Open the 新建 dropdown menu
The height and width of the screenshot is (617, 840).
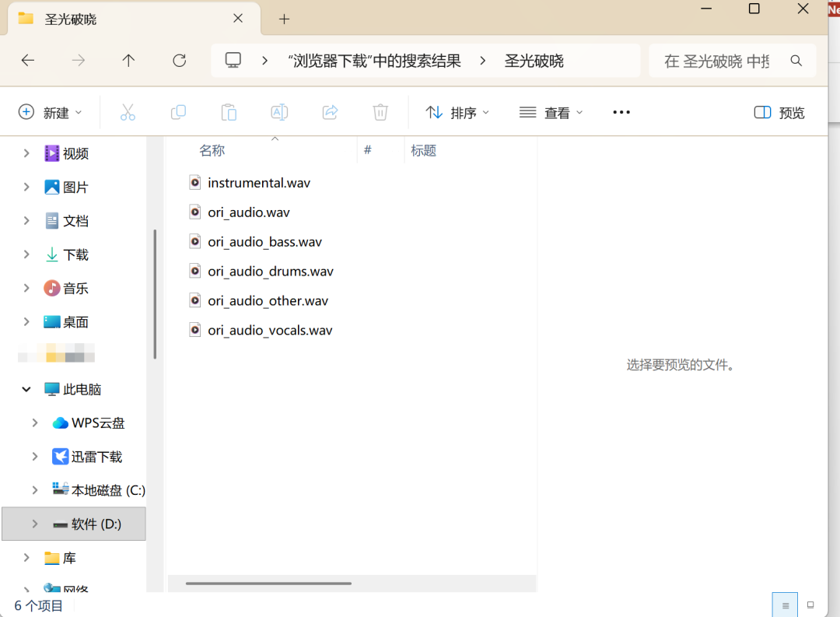(x=50, y=113)
